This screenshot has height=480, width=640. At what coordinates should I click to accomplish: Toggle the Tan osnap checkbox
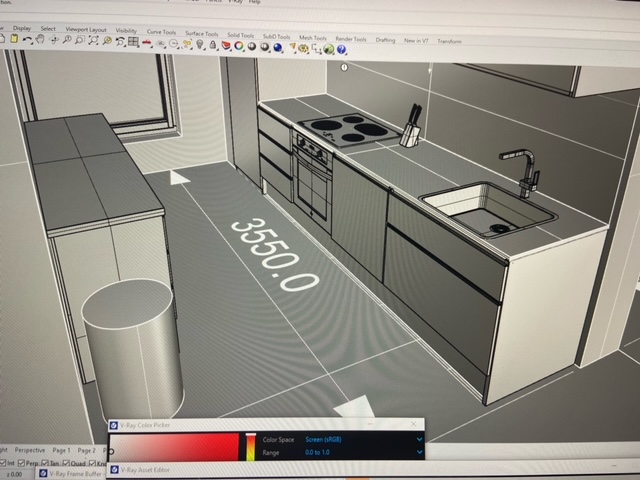(47, 464)
